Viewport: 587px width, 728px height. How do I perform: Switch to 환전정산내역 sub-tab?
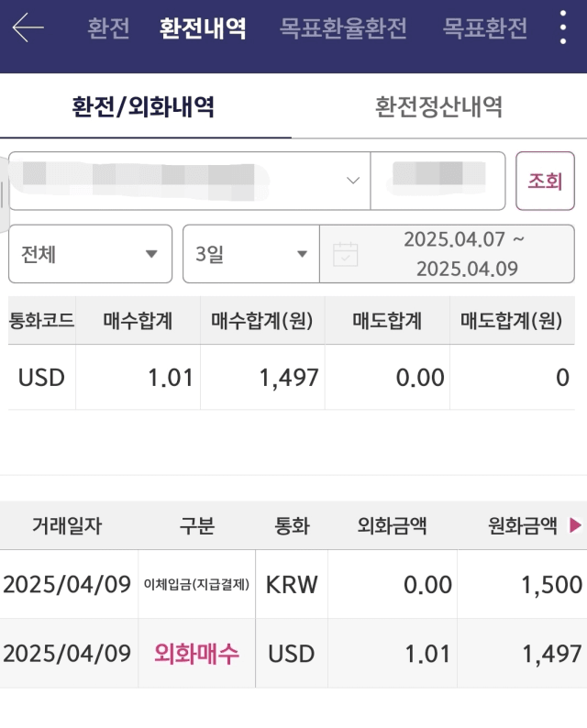438,106
